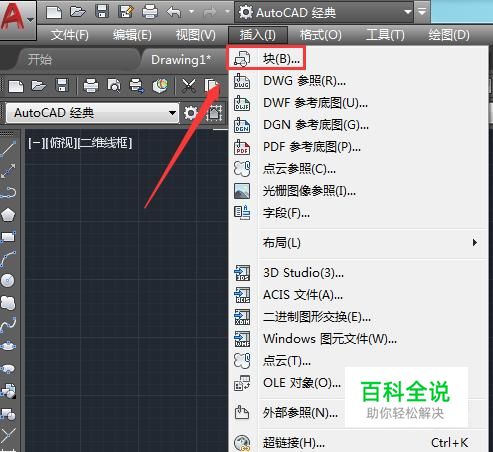The image size is (493, 452).
Task: Select the Line draw tool
Action: (x=8, y=149)
